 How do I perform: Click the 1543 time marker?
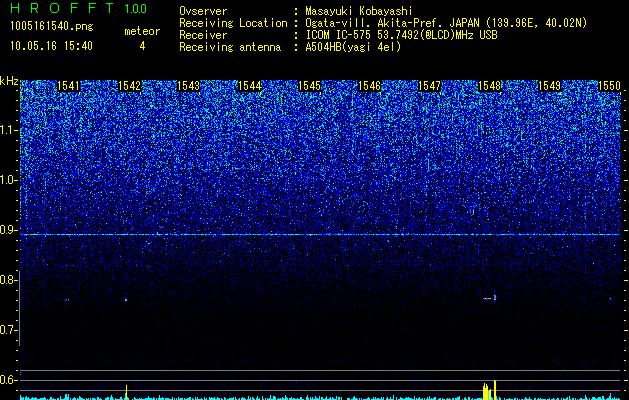tap(189, 86)
